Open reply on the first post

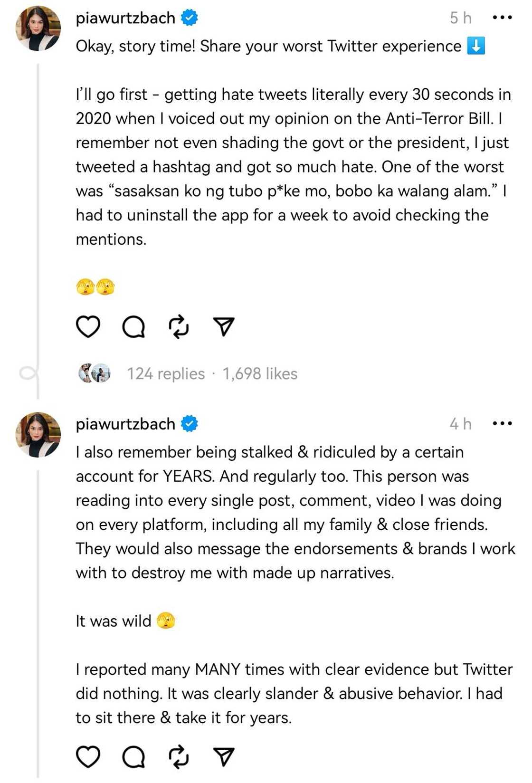click(x=133, y=327)
